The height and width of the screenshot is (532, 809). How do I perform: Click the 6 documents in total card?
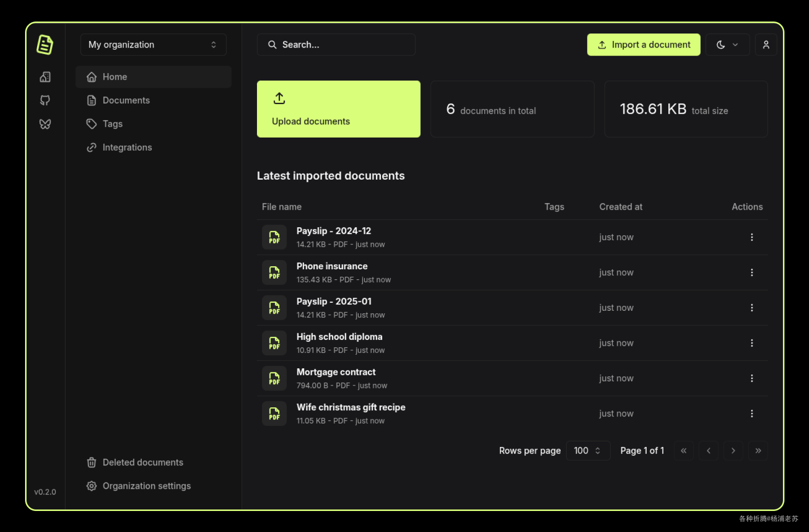coord(512,109)
